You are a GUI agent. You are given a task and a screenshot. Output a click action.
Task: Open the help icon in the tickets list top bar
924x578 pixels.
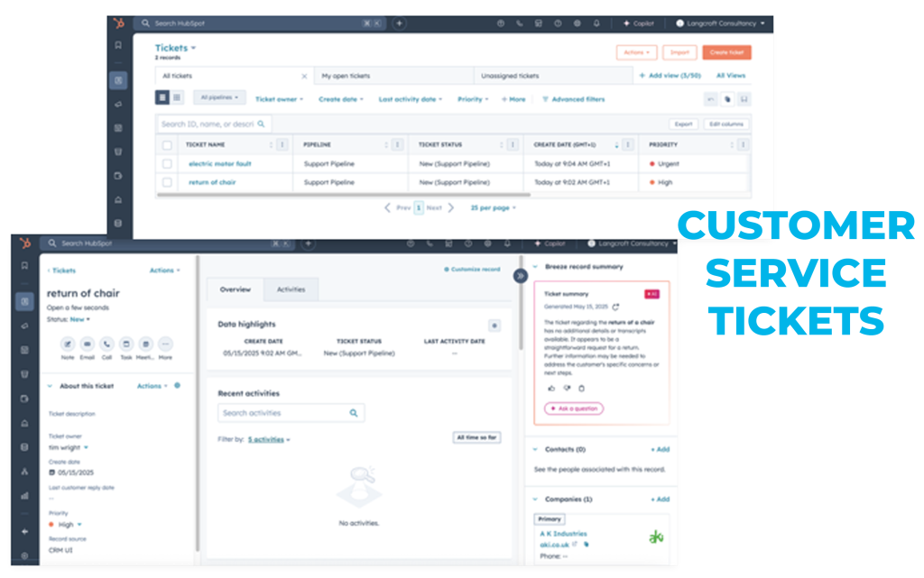pyautogui.click(x=558, y=23)
